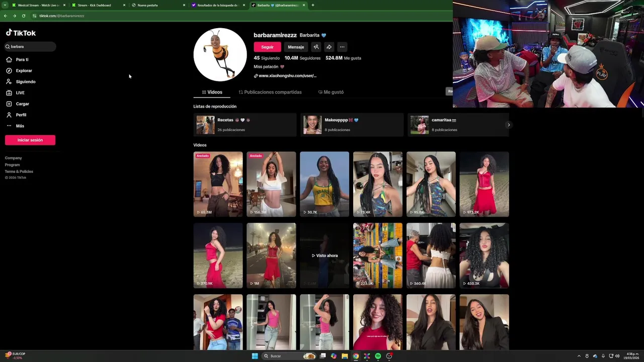Switch to Nueva pestaña browser tab
This screenshot has height=362, width=644.
click(148, 5)
